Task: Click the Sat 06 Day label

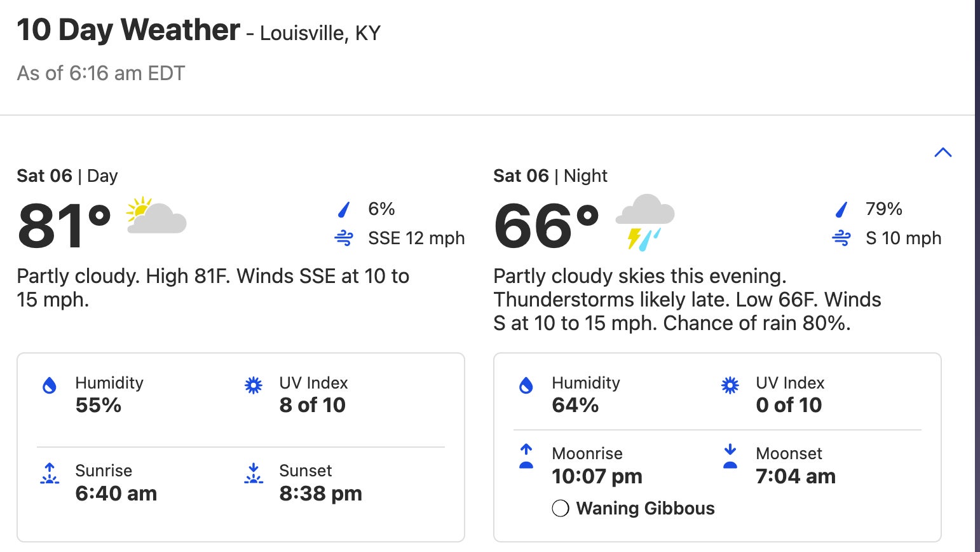Action: (67, 176)
